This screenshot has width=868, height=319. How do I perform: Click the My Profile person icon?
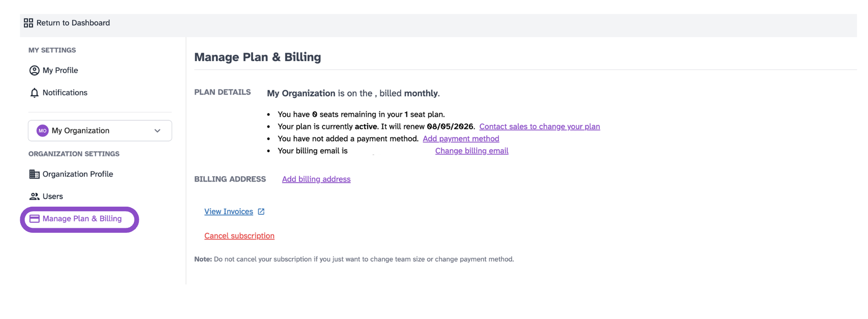(x=34, y=71)
